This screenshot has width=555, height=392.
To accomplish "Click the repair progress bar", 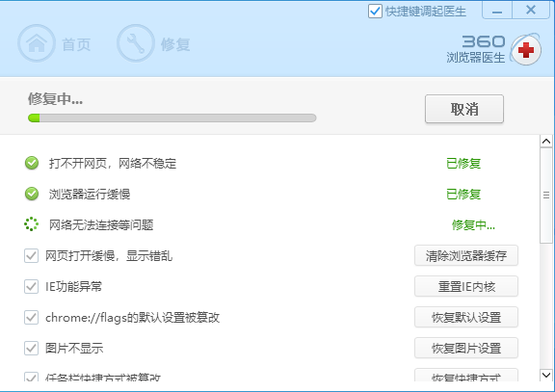I will pos(172,118).
